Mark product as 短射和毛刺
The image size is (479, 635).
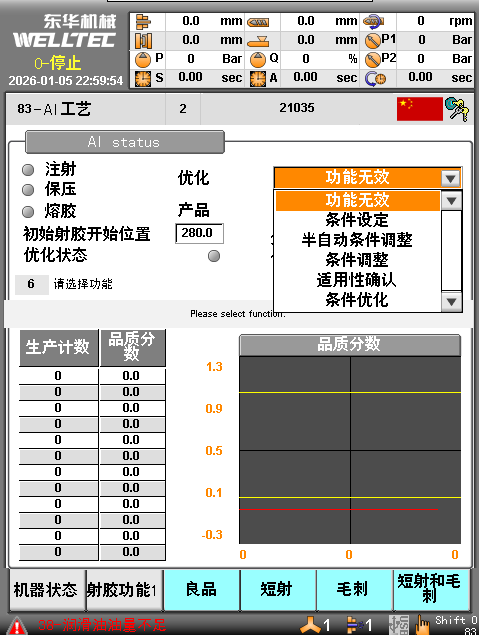[431, 590]
